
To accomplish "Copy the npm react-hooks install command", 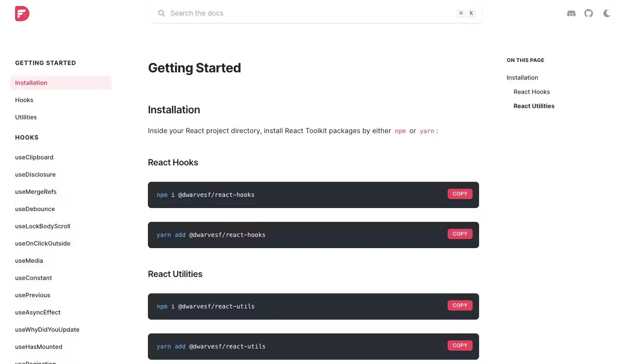I will [460, 194].
